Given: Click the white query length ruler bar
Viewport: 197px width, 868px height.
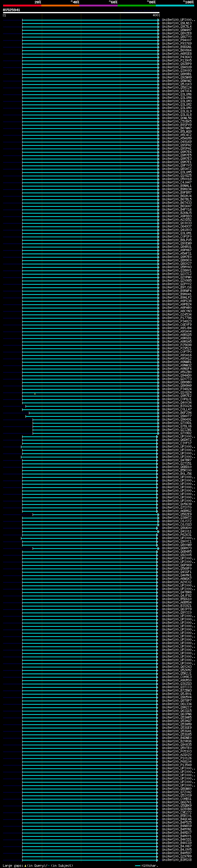Looking at the screenshot, I should 81,12.
